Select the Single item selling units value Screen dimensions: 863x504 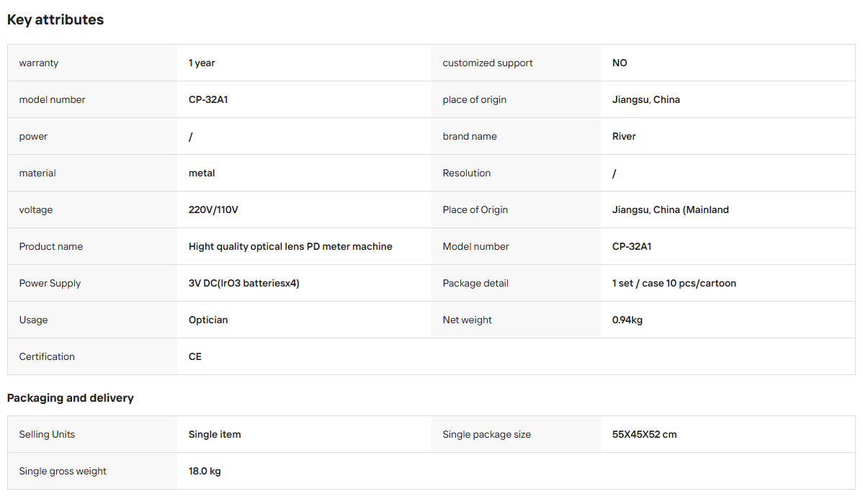coord(215,434)
